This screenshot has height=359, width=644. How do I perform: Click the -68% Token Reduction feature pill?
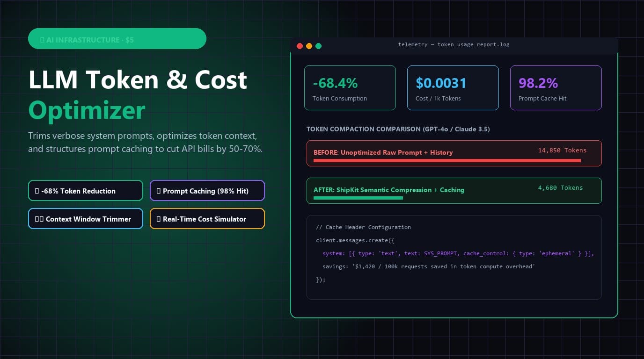(86, 191)
